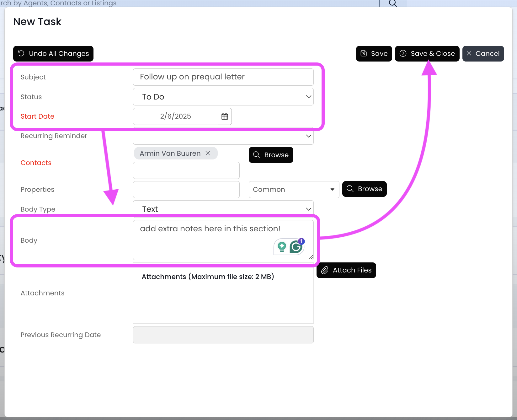Save the new task
This screenshot has height=420, width=517.
[x=374, y=54]
